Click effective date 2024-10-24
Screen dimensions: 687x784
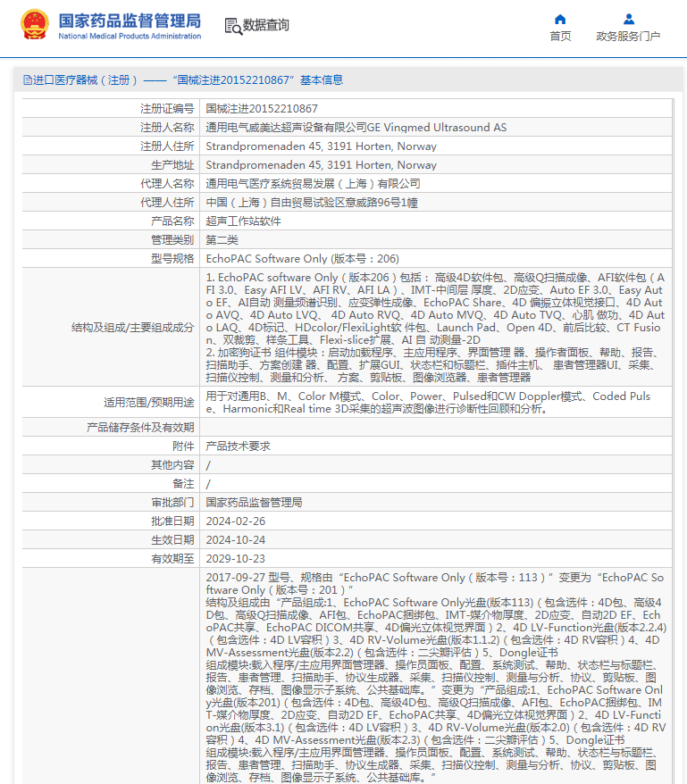236,540
